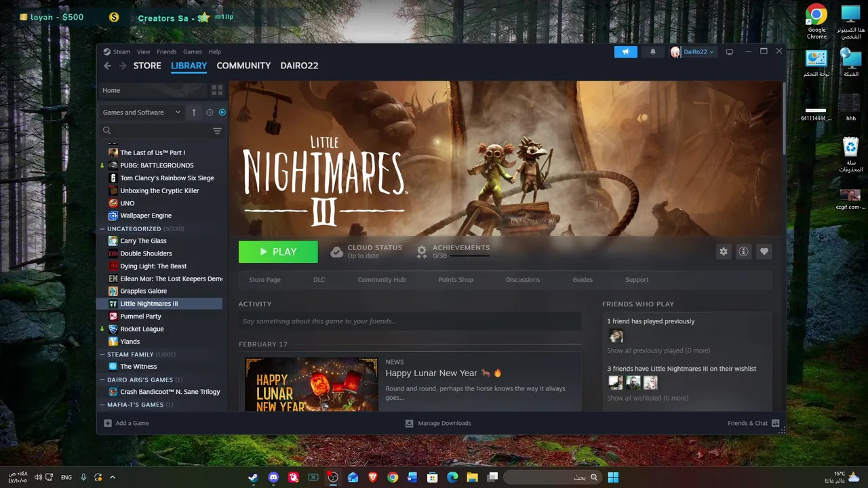
Task: Click the Add a Game plus icon
Action: pos(108,423)
